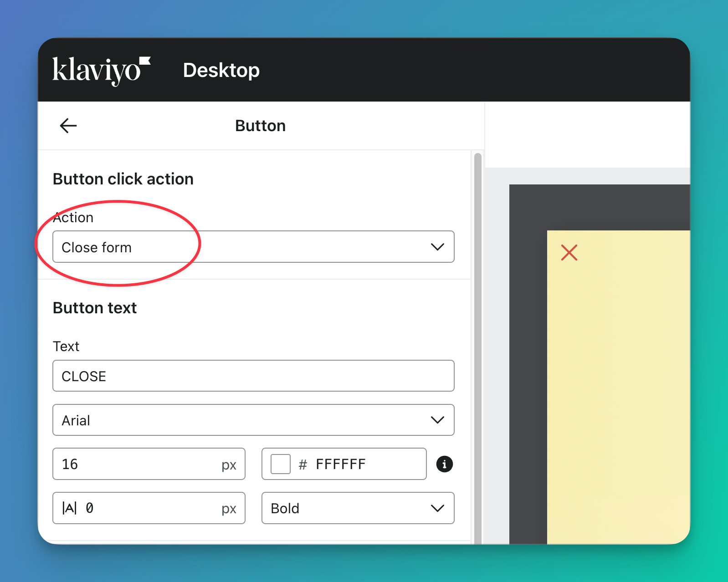Click the letter spacing field showing 0
Image resolution: width=728 pixels, height=582 pixels.
149,508
